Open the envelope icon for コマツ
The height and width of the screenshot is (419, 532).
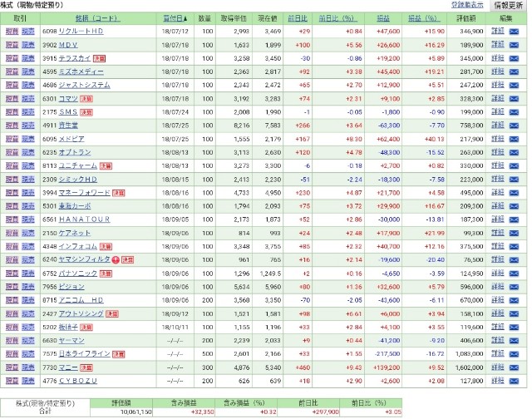click(514, 99)
